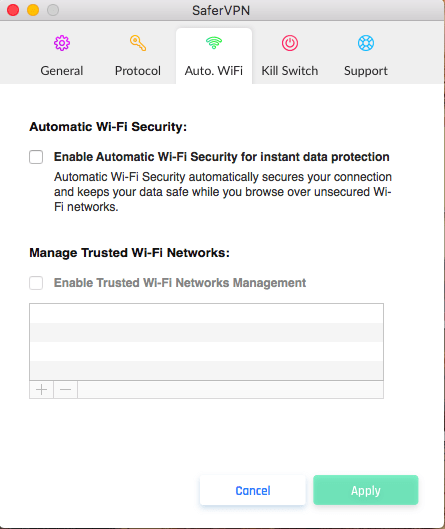
Task: Enable Automatic Wi-Fi Security checkbox
Action: click(x=36, y=157)
